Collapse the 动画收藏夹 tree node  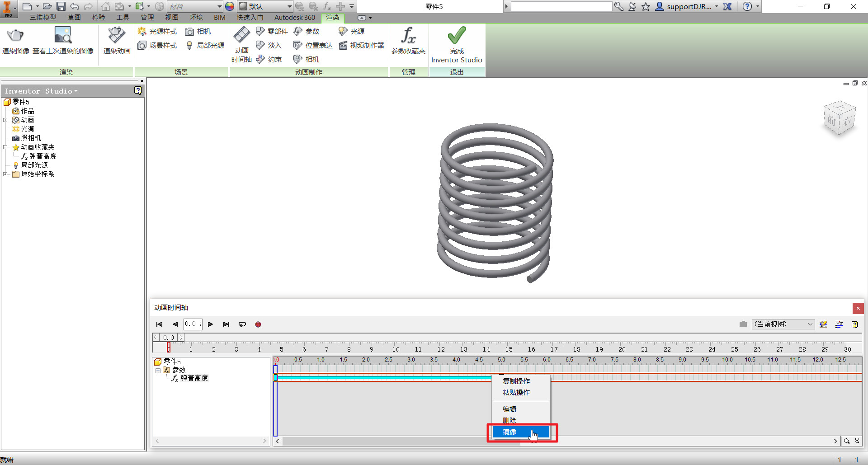pos(5,147)
